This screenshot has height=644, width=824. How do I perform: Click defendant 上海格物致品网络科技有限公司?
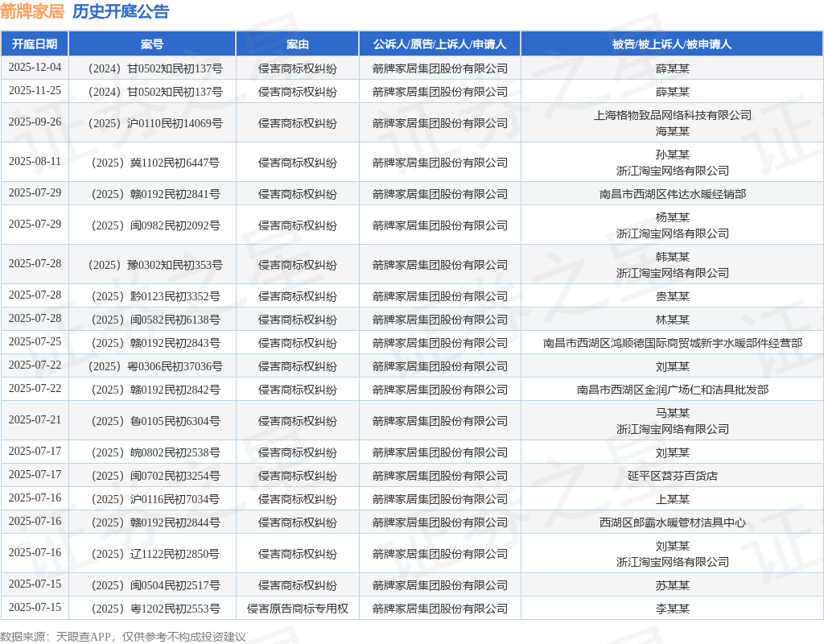tap(672, 115)
